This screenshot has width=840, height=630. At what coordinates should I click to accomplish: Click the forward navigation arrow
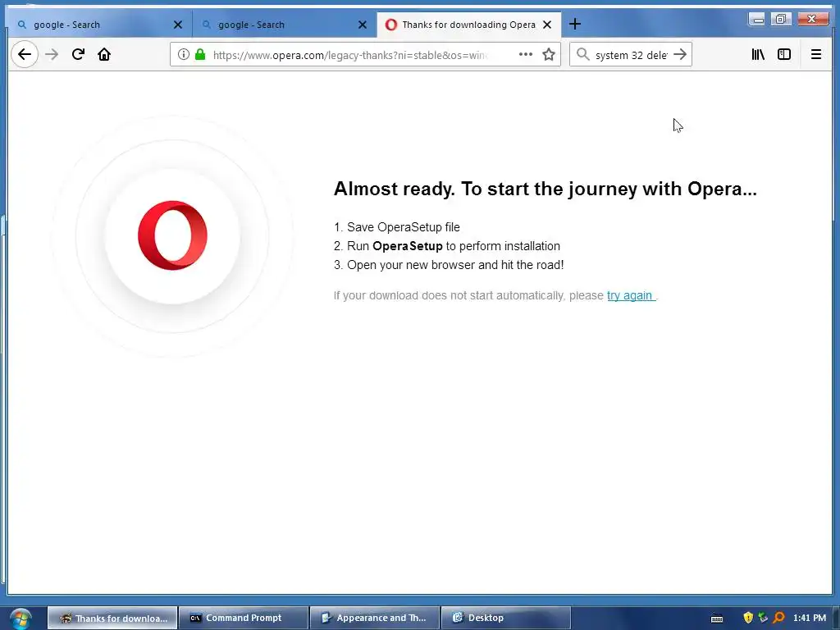tap(52, 54)
